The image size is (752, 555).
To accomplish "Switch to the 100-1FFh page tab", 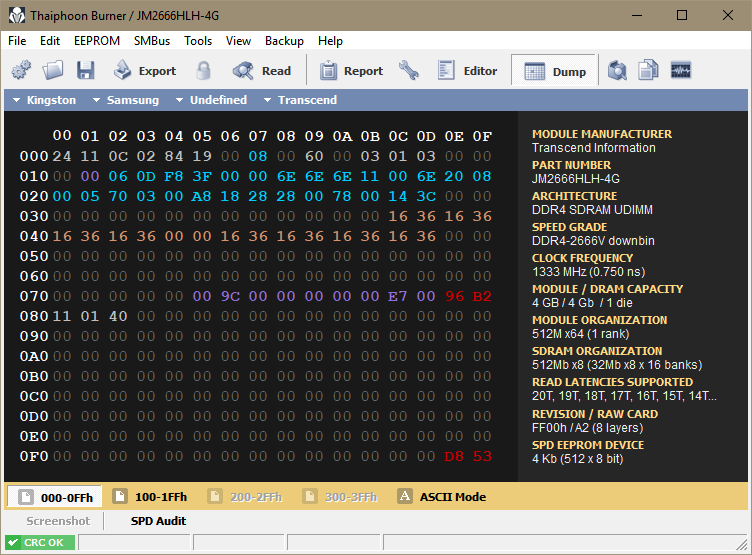I will [x=150, y=496].
